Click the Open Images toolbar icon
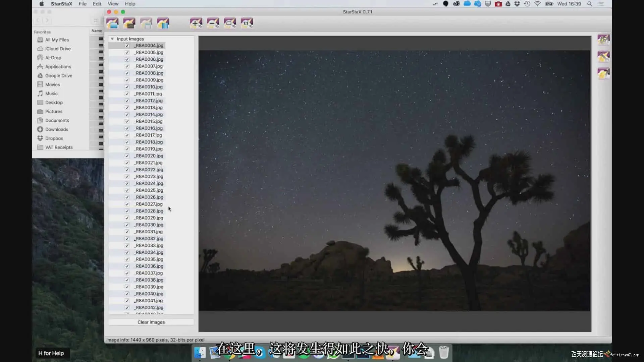The image size is (644, 362). pos(112,23)
